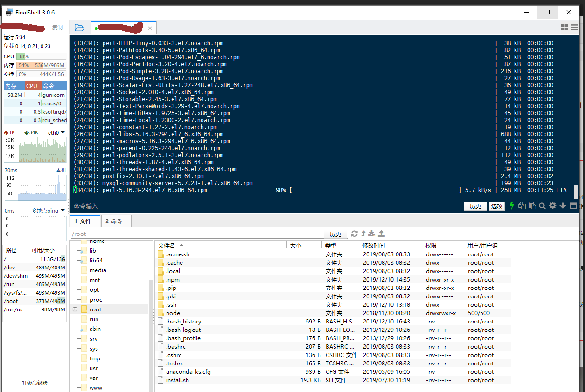Click the copy icon in terminal toolbar
This screenshot has height=392, width=585.
pyautogui.click(x=522, y=206)
